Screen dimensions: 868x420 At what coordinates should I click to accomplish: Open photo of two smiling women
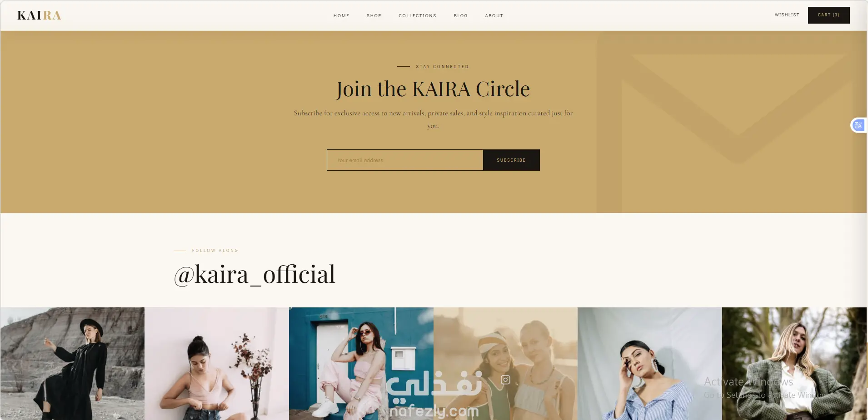505,364
